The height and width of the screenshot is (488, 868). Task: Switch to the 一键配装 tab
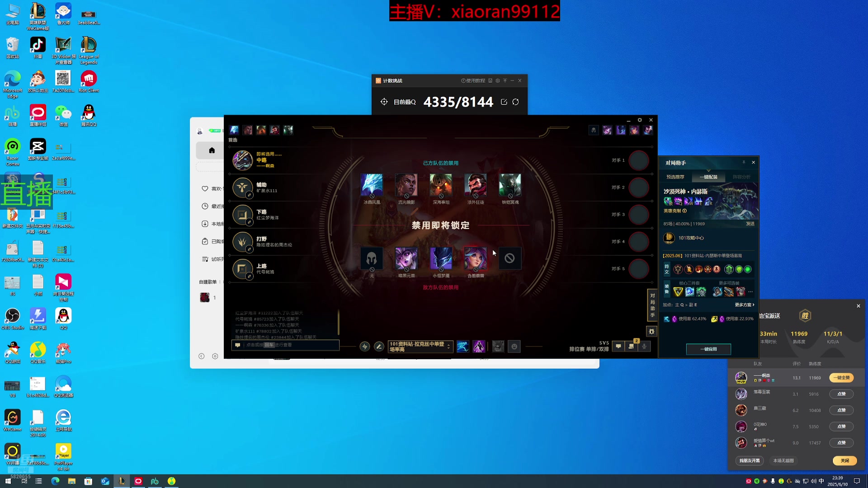708,177
